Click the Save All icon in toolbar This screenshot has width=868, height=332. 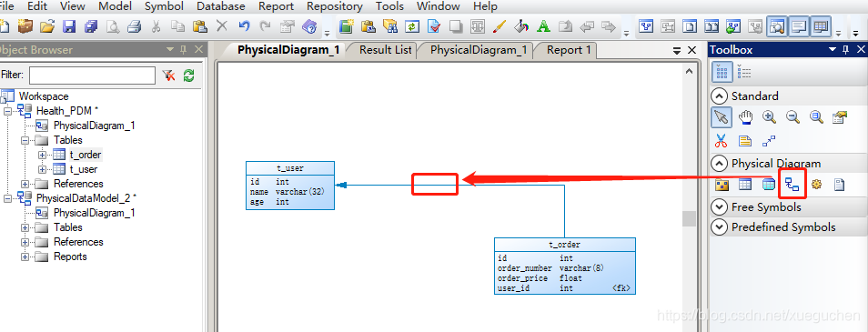[91, 26]
